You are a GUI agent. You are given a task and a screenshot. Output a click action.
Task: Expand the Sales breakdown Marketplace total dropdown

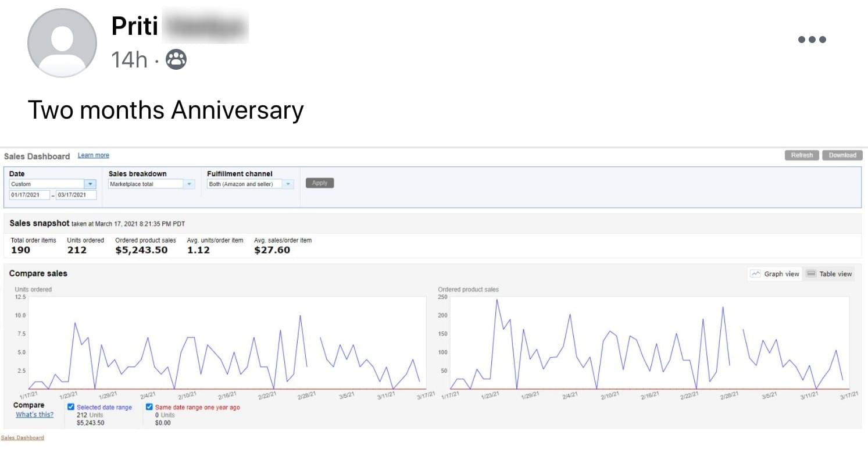(151, 184)
